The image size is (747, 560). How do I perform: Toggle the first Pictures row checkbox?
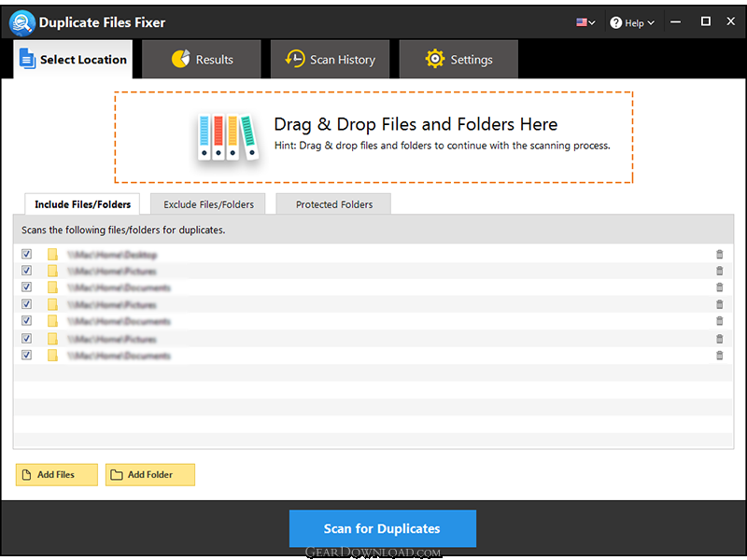tap(27, 271)
